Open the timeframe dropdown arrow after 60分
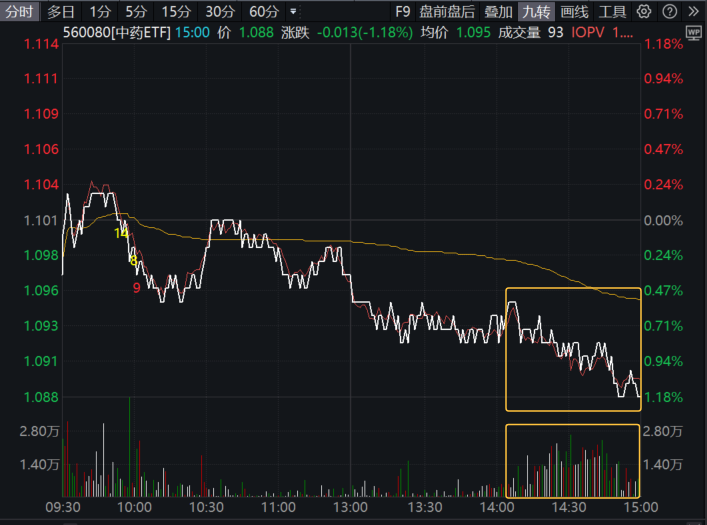Viewport: 707px width, 525px height. (x=293, y=12)
